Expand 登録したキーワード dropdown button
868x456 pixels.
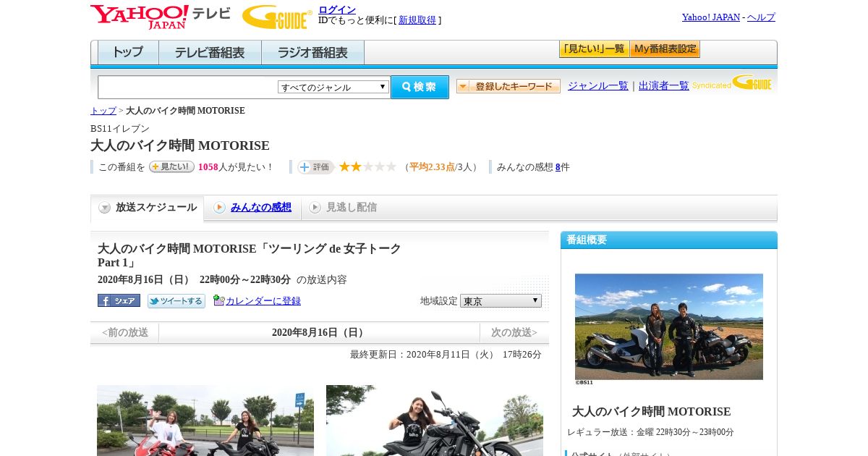pos(509,86)
